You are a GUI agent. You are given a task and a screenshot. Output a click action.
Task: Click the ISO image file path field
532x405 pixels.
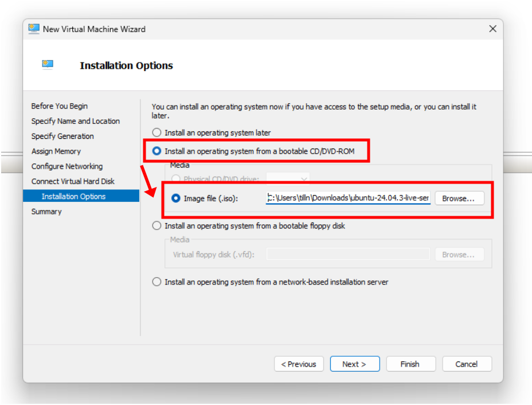(x=348, y=198)
